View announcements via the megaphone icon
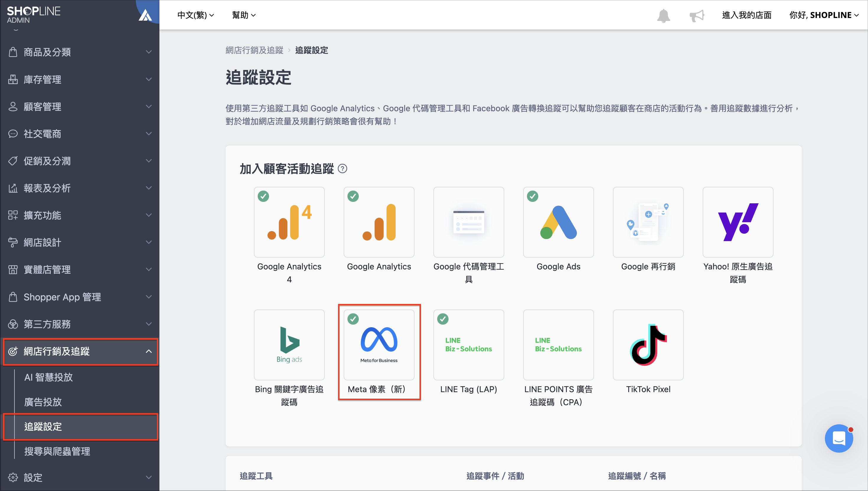Screen dimensions: 868x491 pos(697,16)
